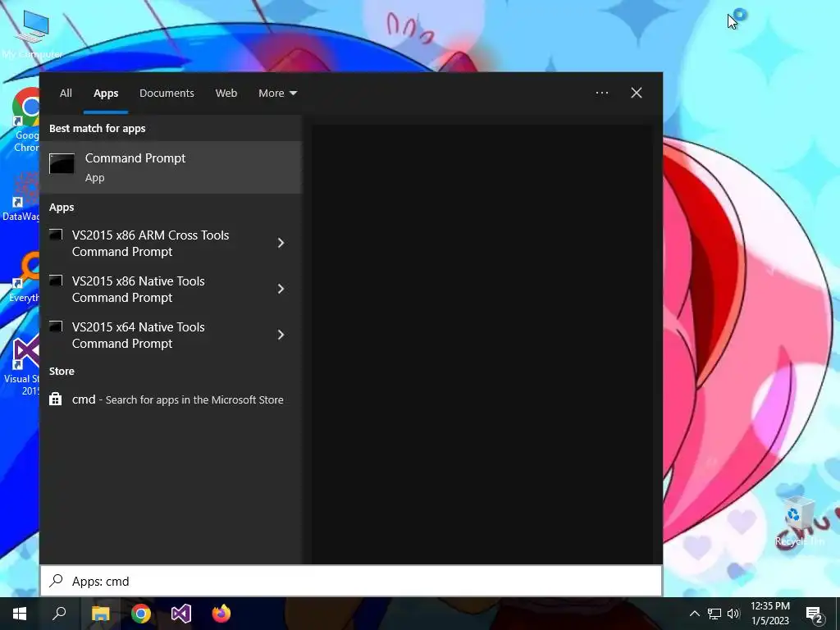Switch to the Web tab

(226, 94)
